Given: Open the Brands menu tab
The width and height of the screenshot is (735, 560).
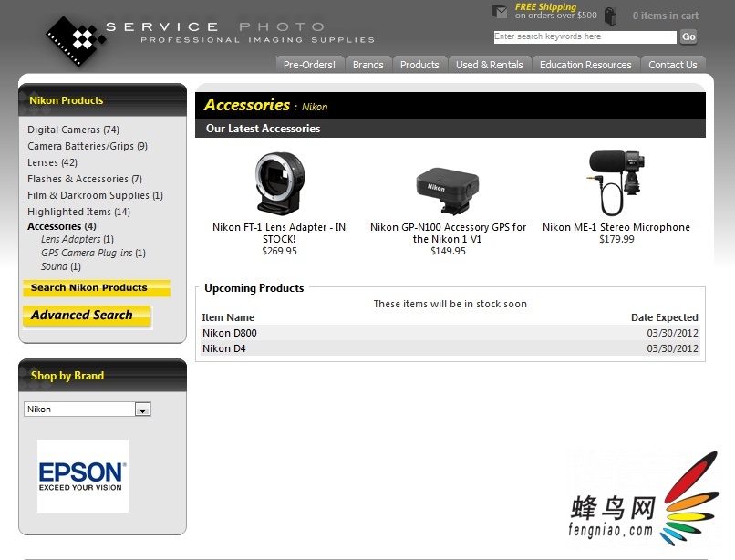Looking at the screenshot, I should point(368,65).
